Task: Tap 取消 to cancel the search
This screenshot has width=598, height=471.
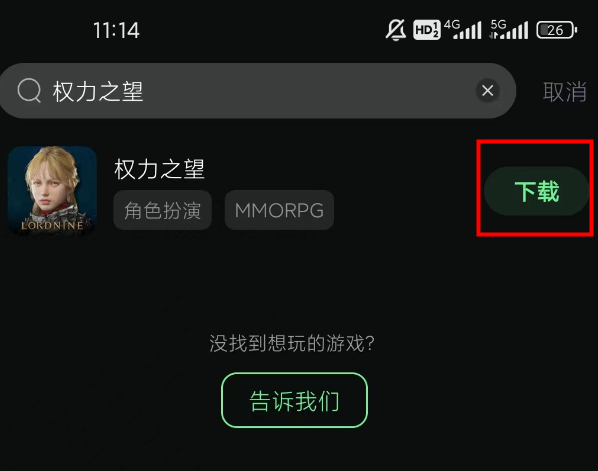Action: pos(564,92)
